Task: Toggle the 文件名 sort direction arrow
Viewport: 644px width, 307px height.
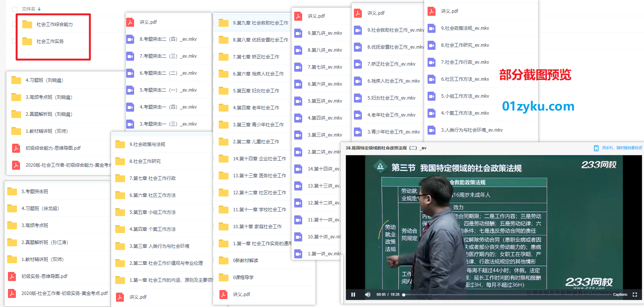Action: tap(39, 9)
